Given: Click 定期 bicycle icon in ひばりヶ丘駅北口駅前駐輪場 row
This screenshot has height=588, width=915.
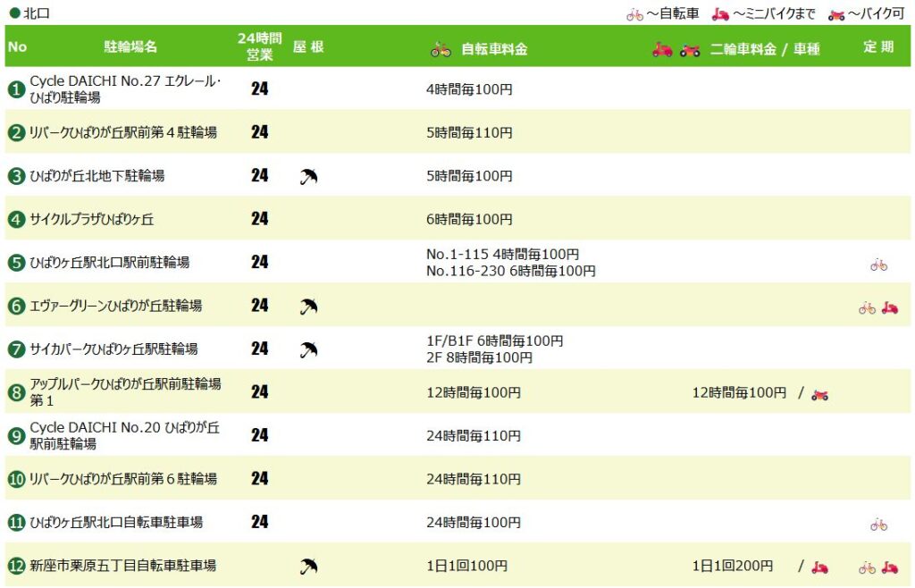Looking at the screenshot, I should [879, 265].
